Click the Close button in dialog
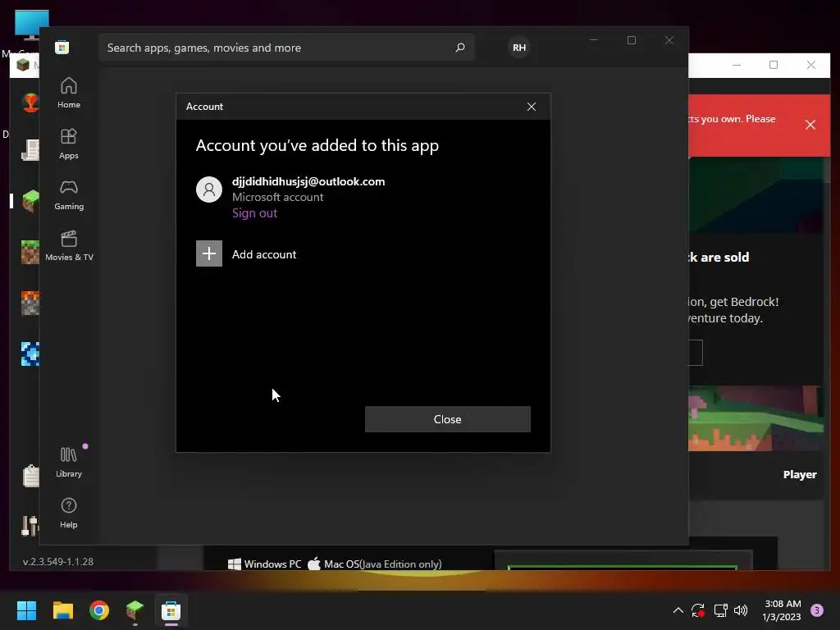This screenshot has height=630, width=840. [x=448, y=419]
